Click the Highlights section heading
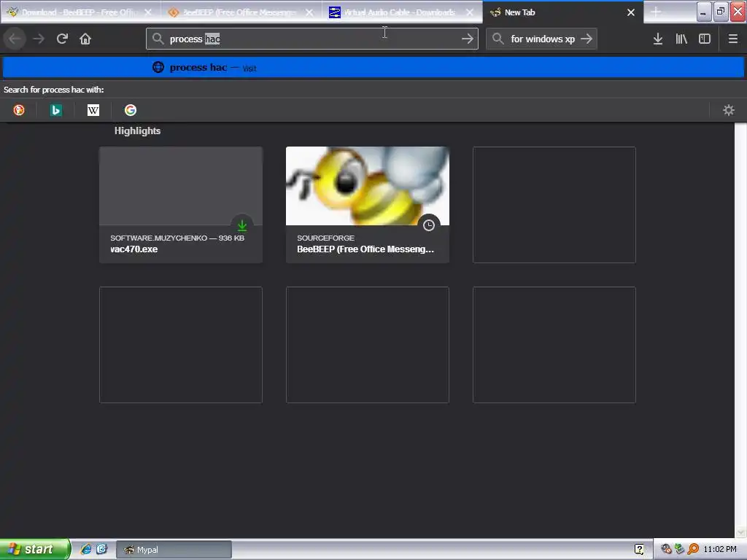The height and width of the screenshot is (560, 747). (x=137, y=131)
